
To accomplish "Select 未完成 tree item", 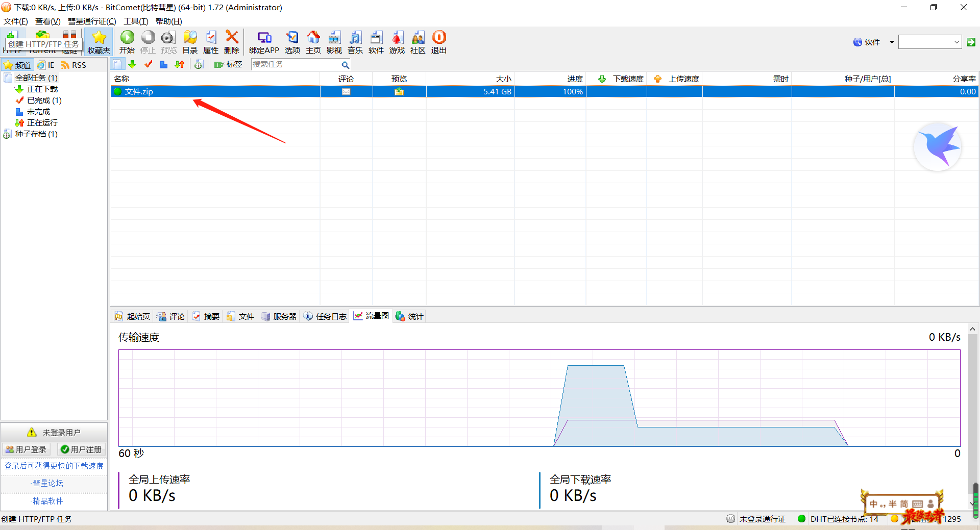I will pyautogui.click(x=38, y=111).
